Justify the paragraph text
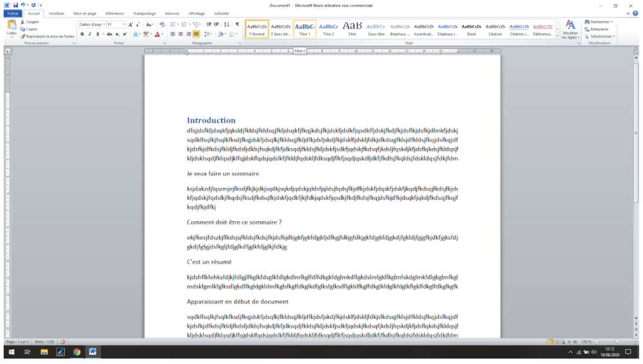 coord(197,34)
